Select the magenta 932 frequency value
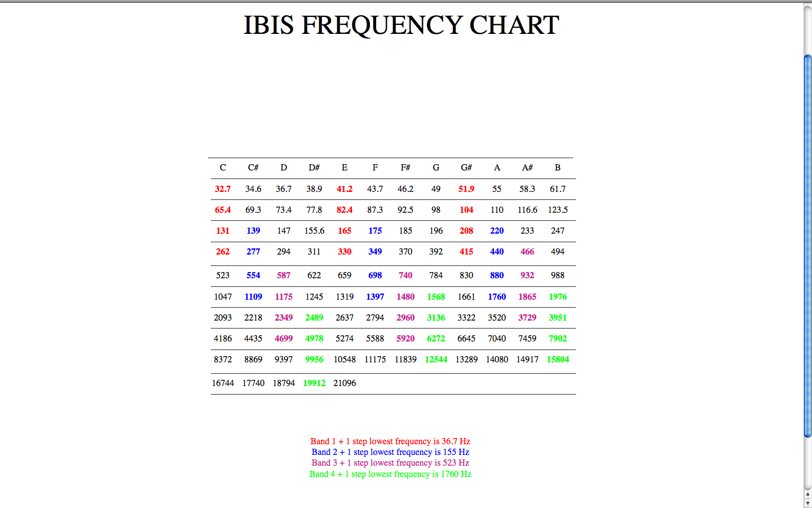Screen dimensions: 812x508 tap(527, 275)
